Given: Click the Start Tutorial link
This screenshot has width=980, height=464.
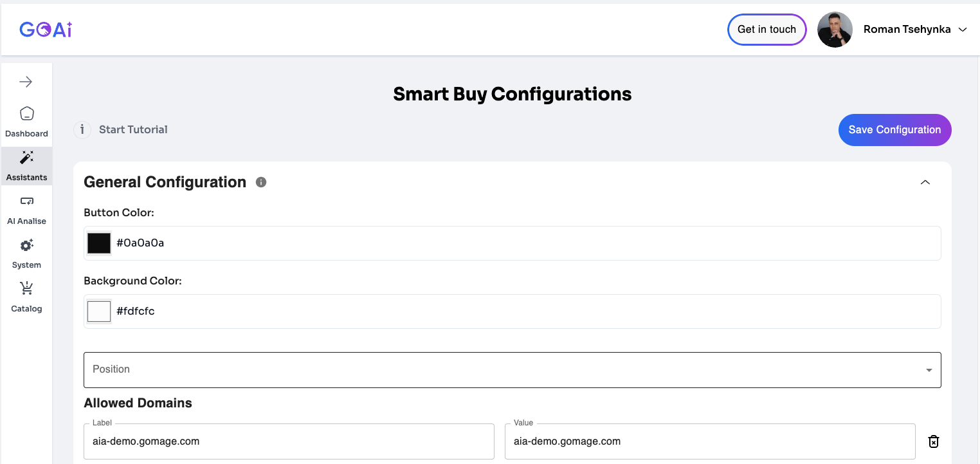Looking at the screenshot, I should [133, 130].
